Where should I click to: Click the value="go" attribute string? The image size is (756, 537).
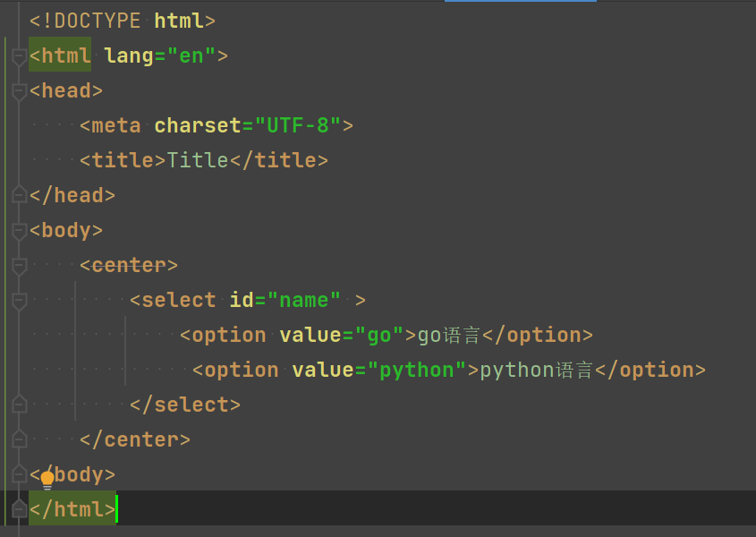coord(380,336)
